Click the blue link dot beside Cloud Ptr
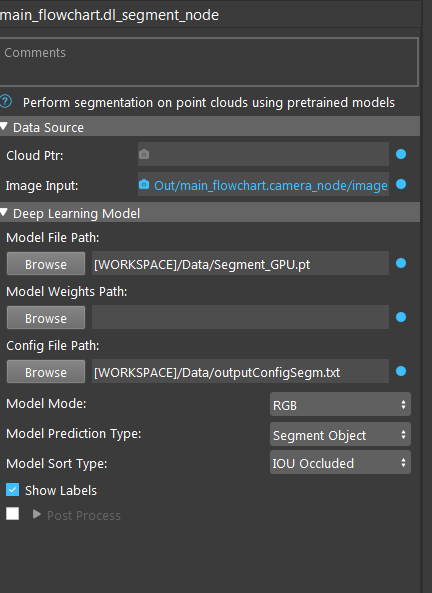Image resolution: width=432 pixels, height=593 pixels. pos(401,154)
